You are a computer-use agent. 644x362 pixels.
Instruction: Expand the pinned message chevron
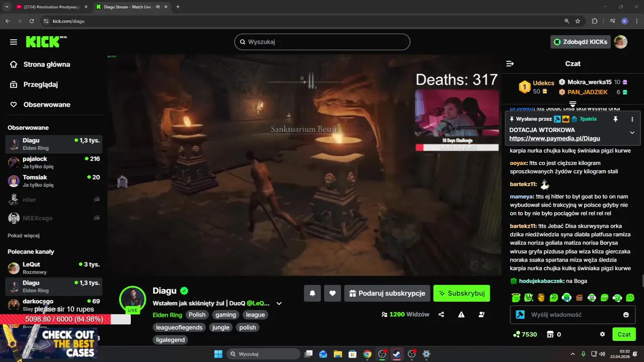click(x=632, y=133)
